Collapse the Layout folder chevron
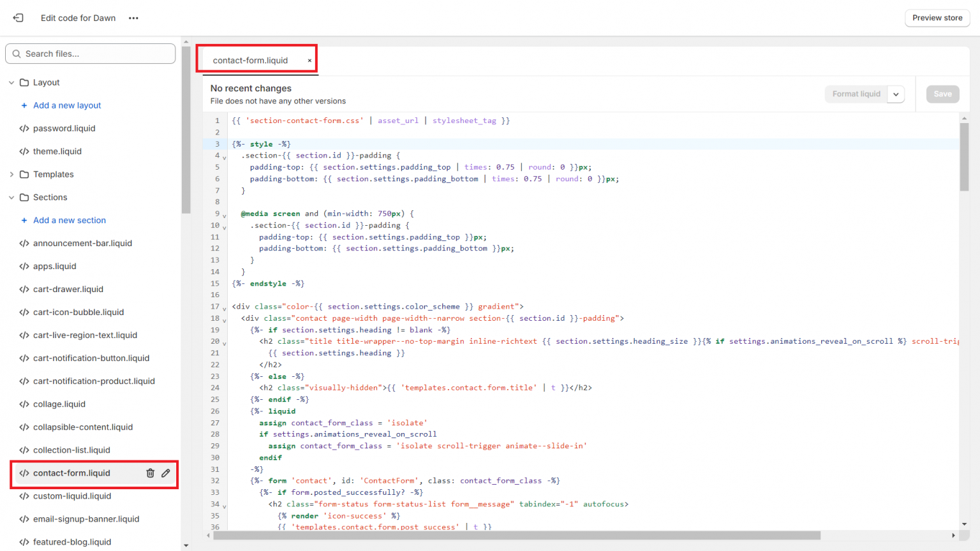Image resolution: width=980 pixels, height=551 pixels. pos(11,83)
